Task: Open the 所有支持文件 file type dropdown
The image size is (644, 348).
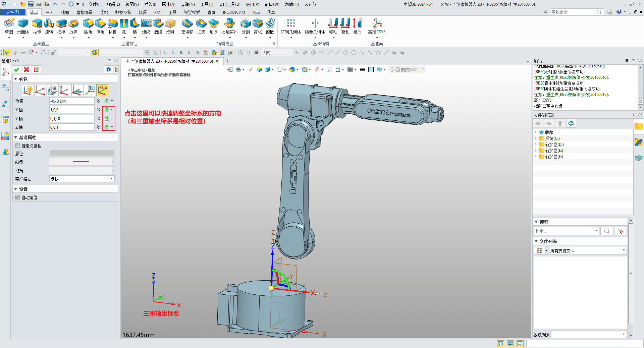Action: tap(588, 250)
